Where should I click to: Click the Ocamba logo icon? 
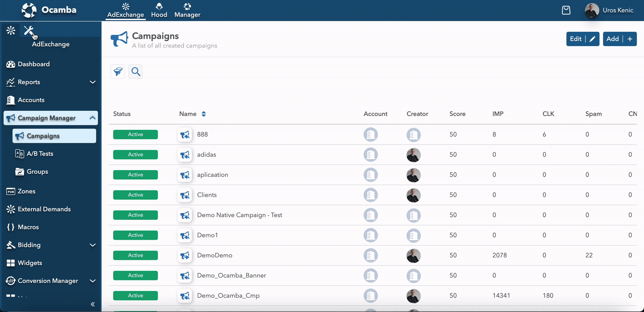click(29, 10)
